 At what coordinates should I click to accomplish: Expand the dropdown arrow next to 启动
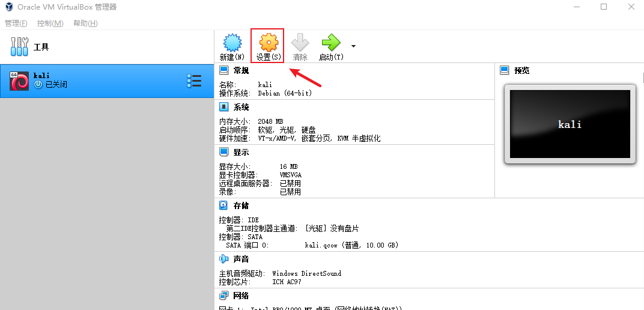pyautogui.click(x=353, y=46)
